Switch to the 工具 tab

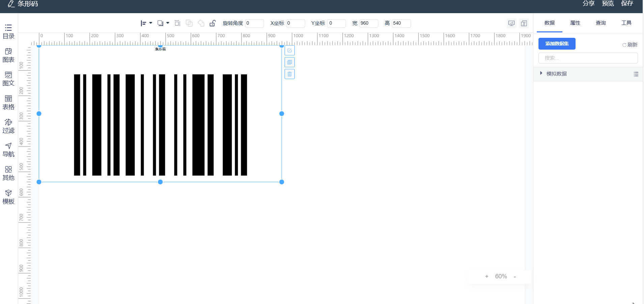click(x=626, y=23)
